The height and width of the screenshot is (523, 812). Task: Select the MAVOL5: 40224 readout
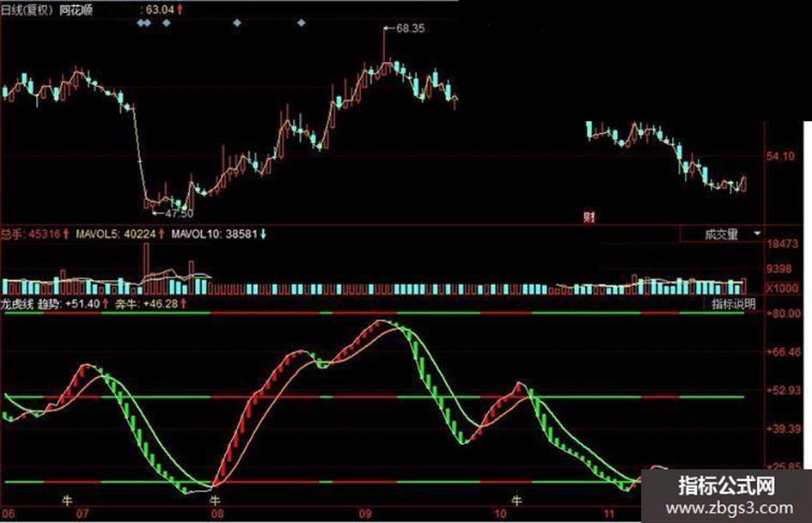(120, 234)
